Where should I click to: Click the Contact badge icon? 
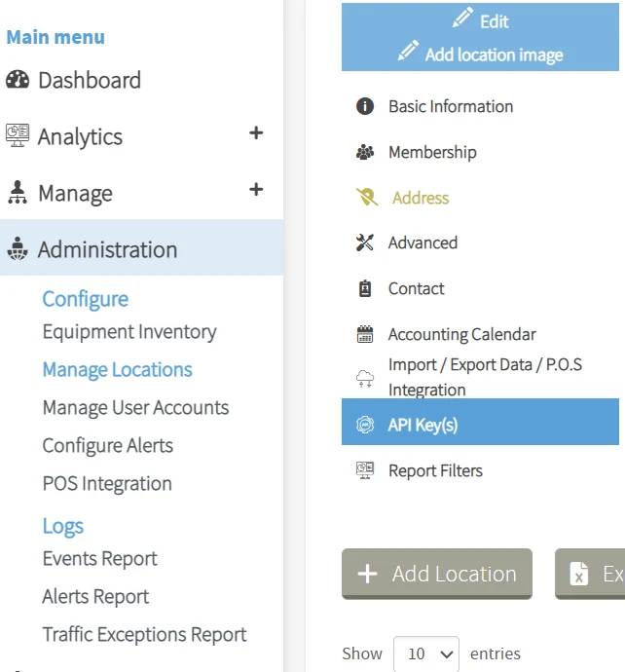point(365,288)
